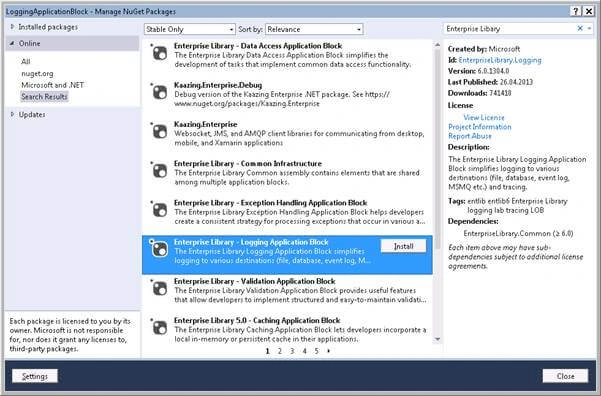Open the Sort by Relevance dropdown

(314, 29)
